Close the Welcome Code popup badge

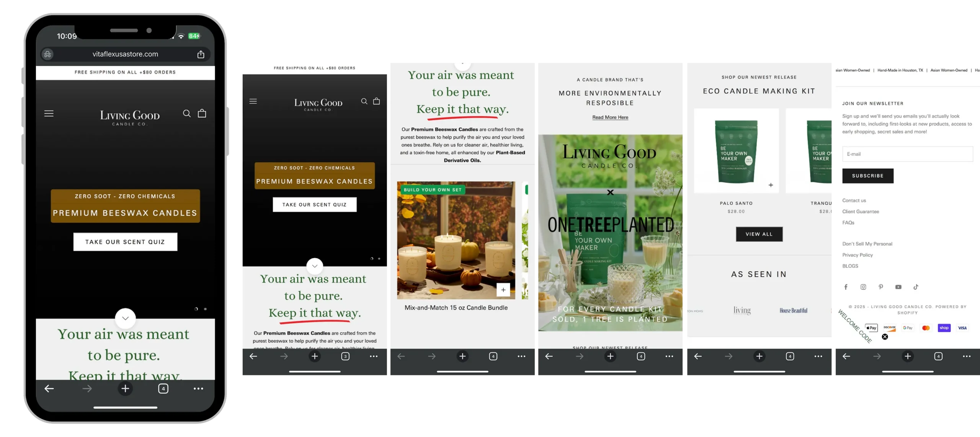[x=885, y=337]
